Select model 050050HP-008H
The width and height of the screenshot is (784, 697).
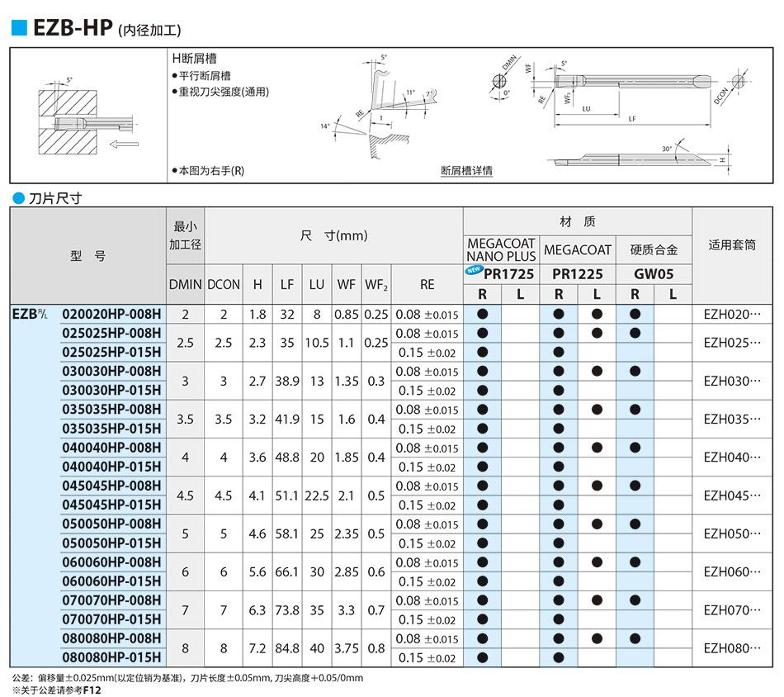tap(111, 524)
